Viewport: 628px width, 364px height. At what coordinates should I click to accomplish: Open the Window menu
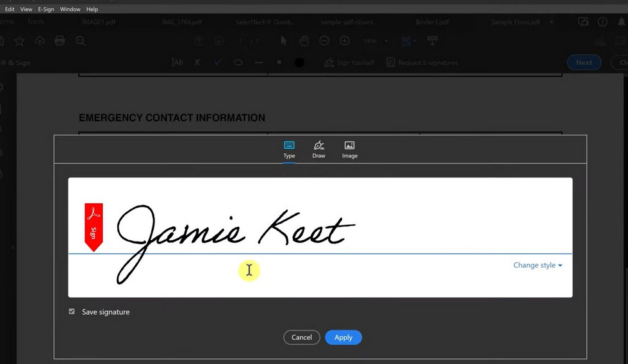pyautogui.click(x=70, y=10)
